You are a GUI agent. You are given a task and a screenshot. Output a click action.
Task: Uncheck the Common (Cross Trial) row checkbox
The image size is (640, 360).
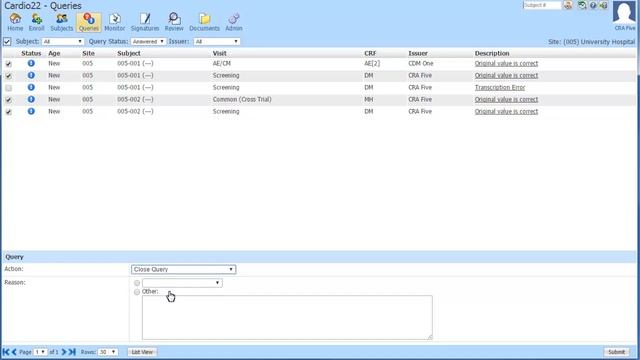[x=9, y=100]
